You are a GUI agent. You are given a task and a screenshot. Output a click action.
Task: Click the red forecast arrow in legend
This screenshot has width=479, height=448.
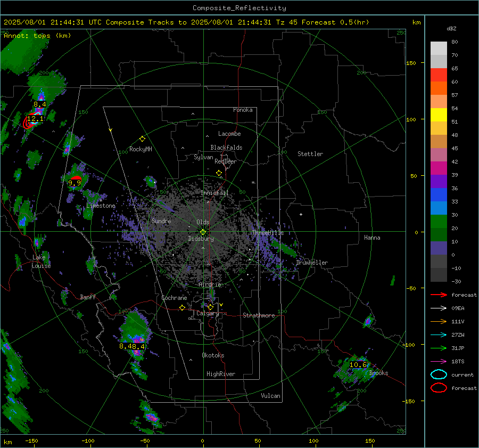(439, 295)
